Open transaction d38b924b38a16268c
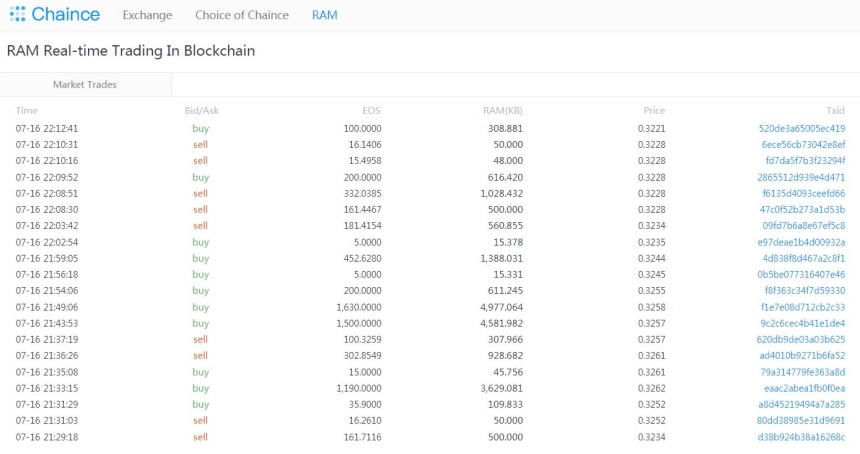This screenshot has height=454, width=860. click(x=801, y=437)
